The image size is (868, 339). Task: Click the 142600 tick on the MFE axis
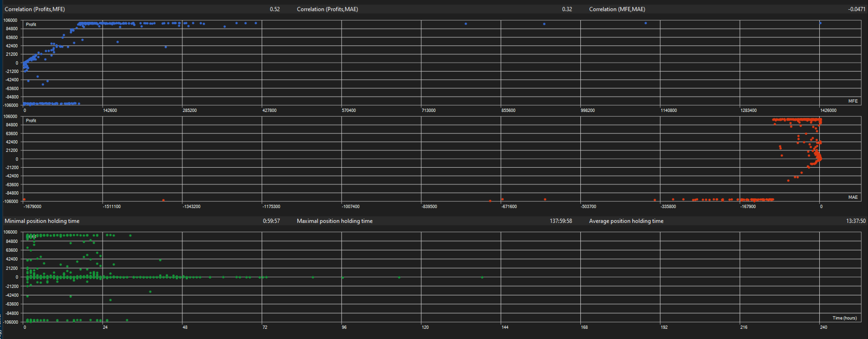point(110,111)
